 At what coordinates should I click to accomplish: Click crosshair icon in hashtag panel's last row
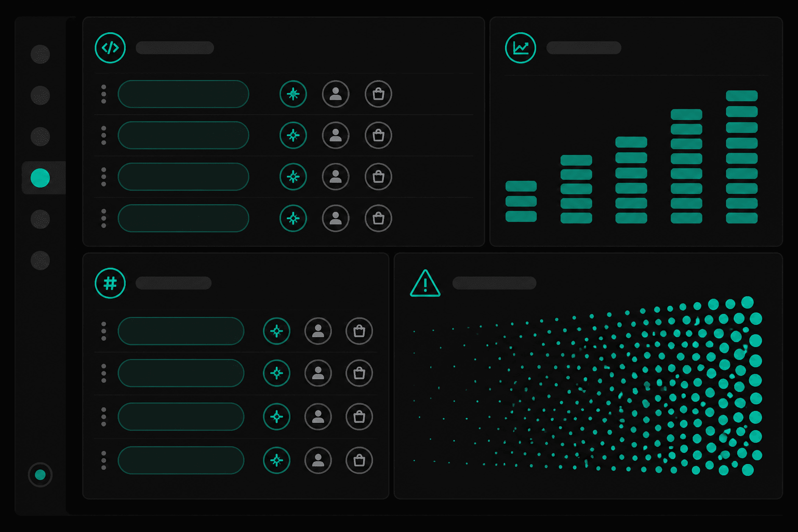coord(276,460)
